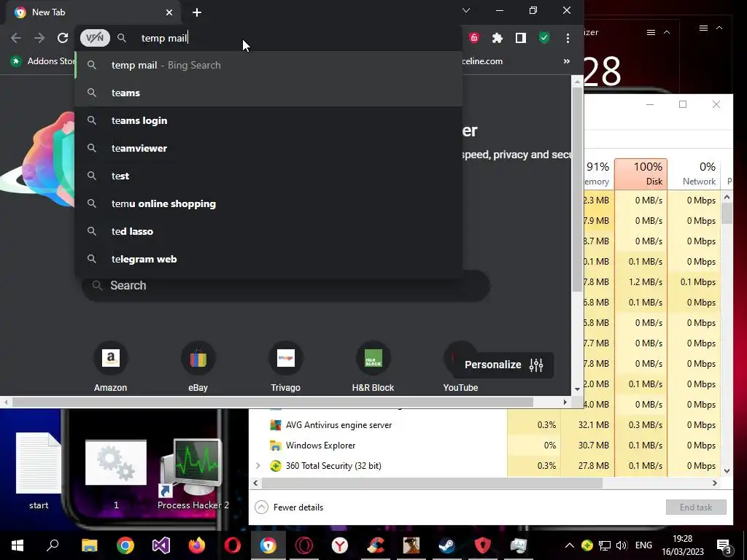Open the Amazon shortcut tile

coord(111,366)
